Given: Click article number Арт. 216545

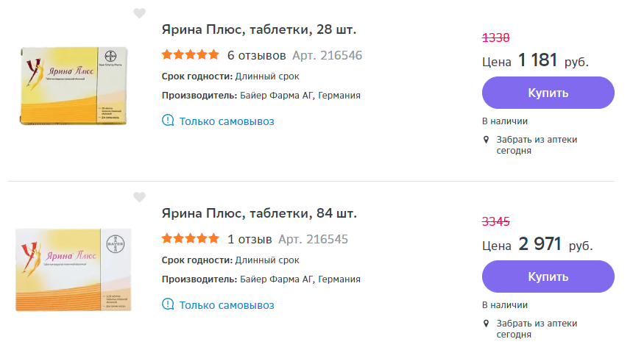Looking at the screenshot, I should point(313,239).
